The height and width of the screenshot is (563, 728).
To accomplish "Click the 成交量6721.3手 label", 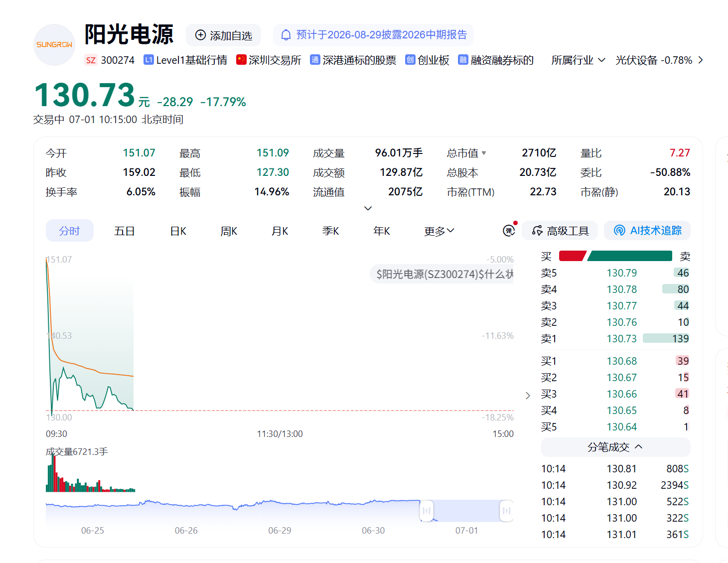I will [x=77, y=452].
